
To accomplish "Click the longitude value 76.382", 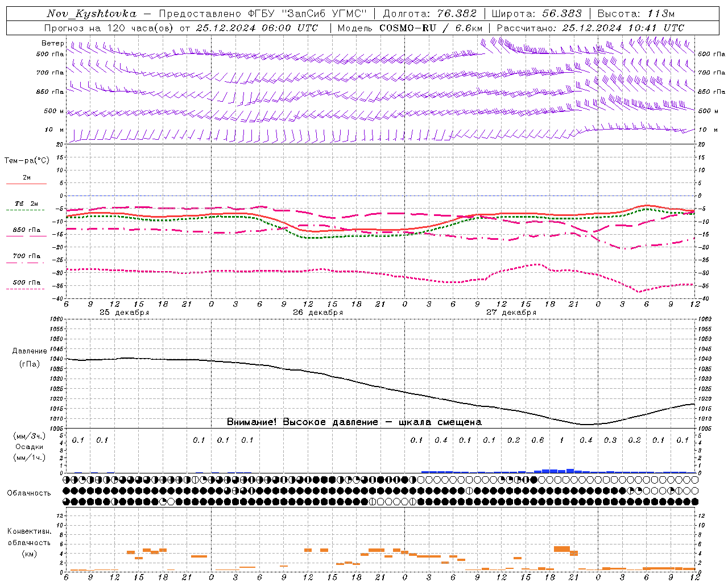I will pos(457,14).
